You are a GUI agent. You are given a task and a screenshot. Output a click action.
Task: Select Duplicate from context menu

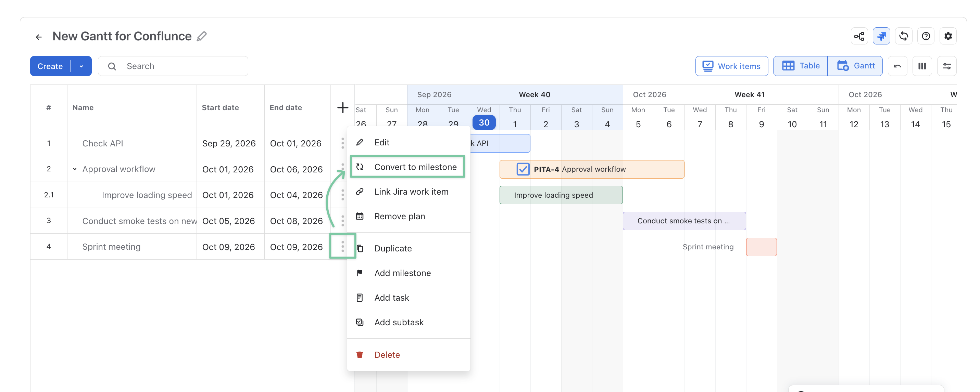[409, 249]
